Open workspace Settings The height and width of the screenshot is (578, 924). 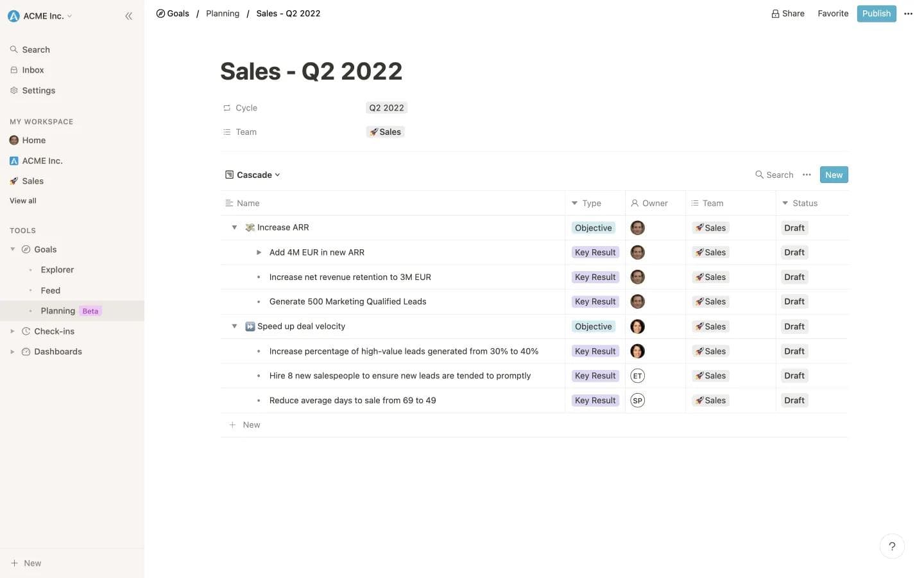(38, 90)
